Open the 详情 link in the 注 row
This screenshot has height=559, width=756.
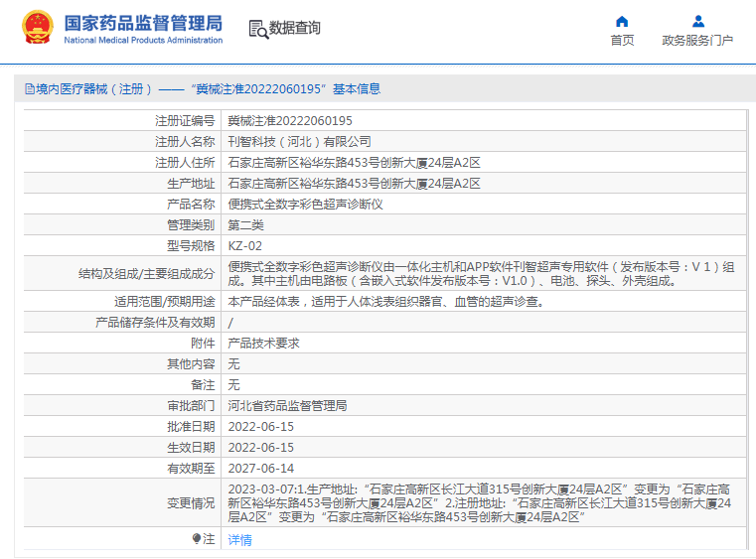click(x=239, y=540)
